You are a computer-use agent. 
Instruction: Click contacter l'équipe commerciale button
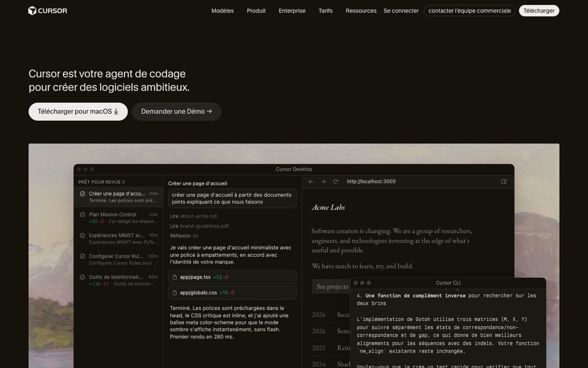469,11
